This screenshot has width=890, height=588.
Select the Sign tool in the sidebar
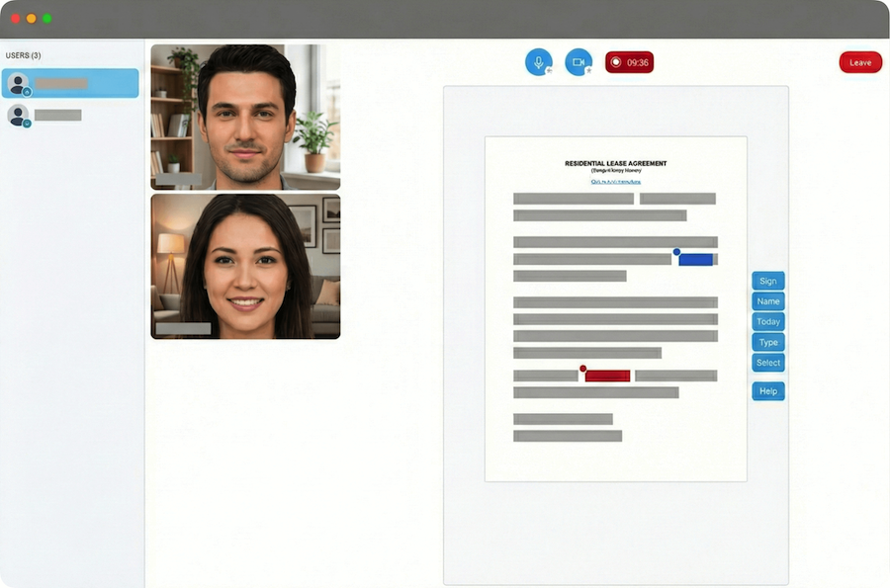(x=768, y=281)
